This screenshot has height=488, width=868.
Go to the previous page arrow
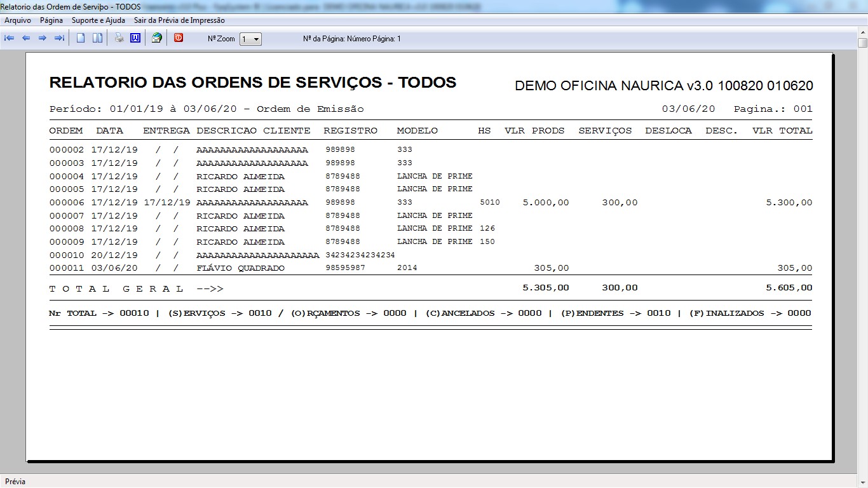click(x=26, y=38)
